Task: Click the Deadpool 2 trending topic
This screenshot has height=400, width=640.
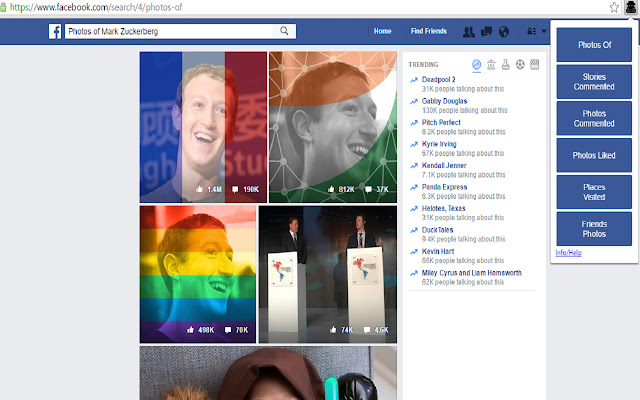Action: click(x=438, y=82)
